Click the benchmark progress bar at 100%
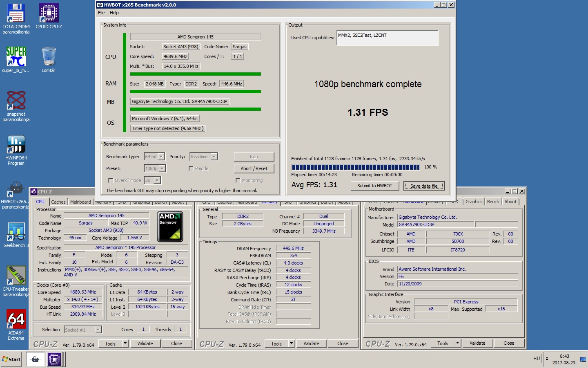This screenshot has height=368, width=588. (x=356, y=167)
